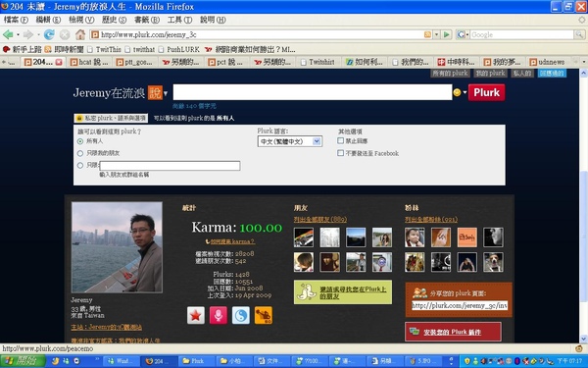Expand the dropdown arrow beside the smiley
This screenshot has height=368, width=588.
tap(465, 92)
